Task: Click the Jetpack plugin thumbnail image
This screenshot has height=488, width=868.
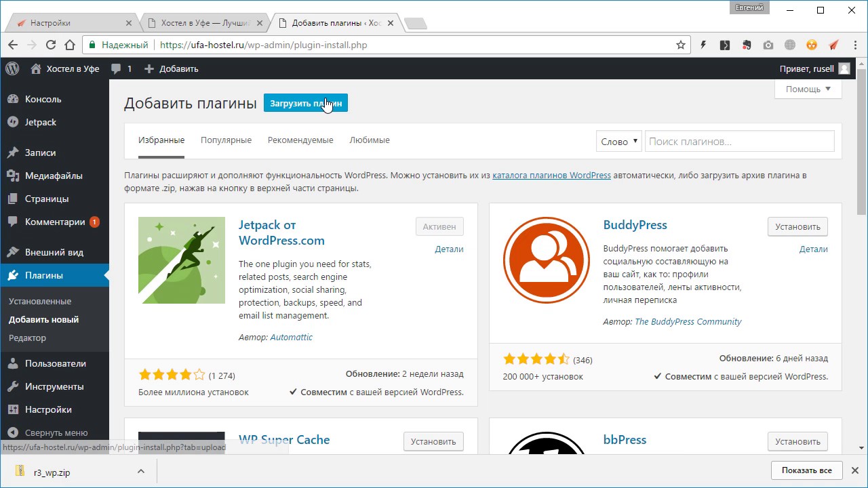Action: [182, 260]
